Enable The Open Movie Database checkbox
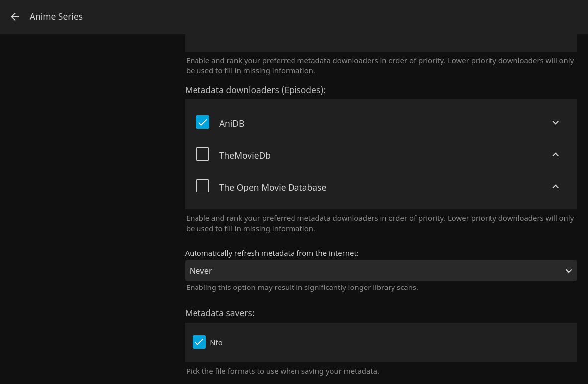Viewport: 588px width, 384px height. tap(202, 186)
